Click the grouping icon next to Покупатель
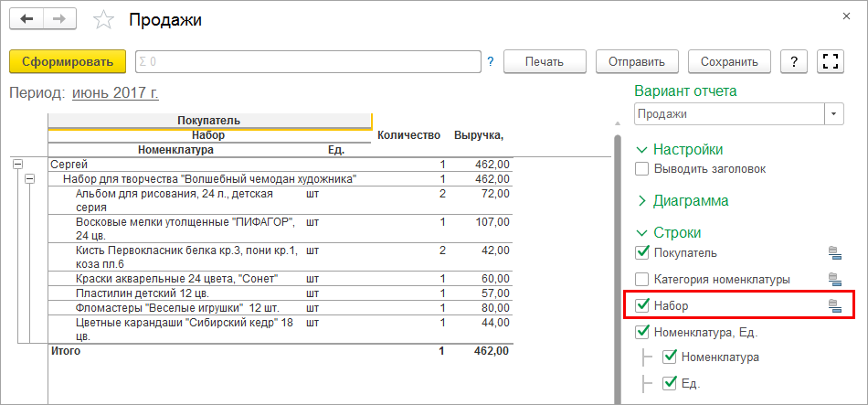This screenshot has width=868, height=405. 833,253
